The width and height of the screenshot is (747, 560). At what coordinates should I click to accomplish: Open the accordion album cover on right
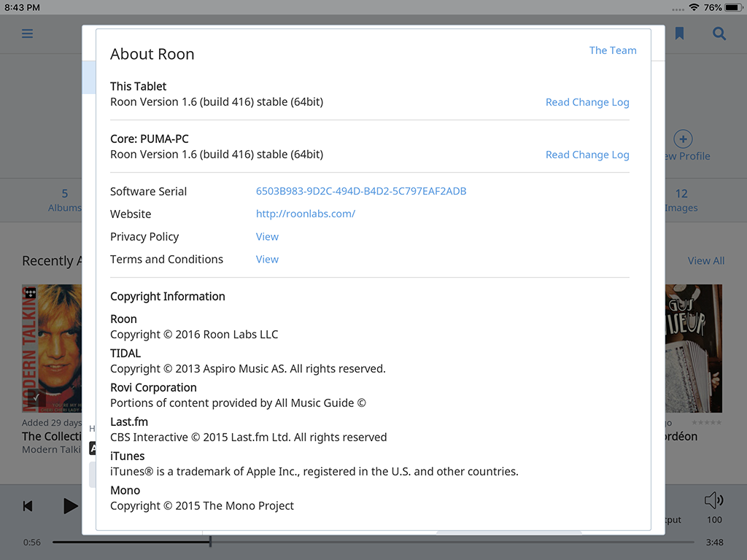(694, 349)
